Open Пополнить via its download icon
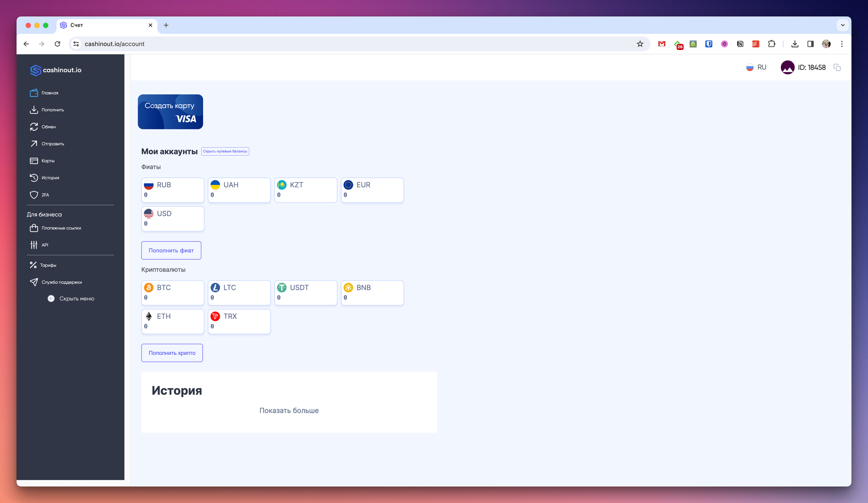The width and height of the screenshot is (868, 503). coord(34,110)
